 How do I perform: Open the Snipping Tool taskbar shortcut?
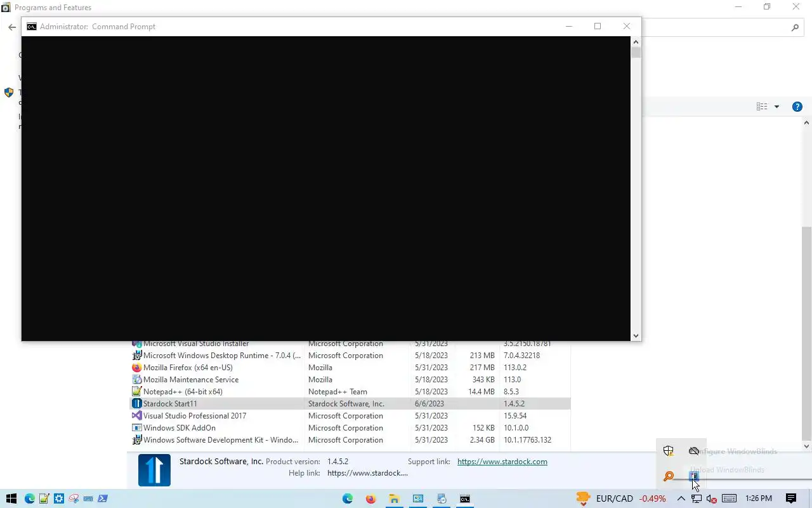(x=74, y=498)
